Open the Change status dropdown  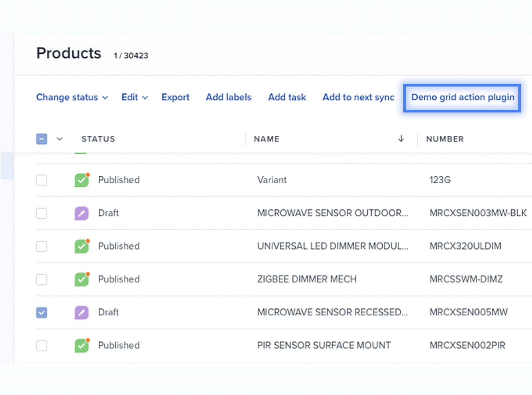pyautogui.click(x=72, y=97)
